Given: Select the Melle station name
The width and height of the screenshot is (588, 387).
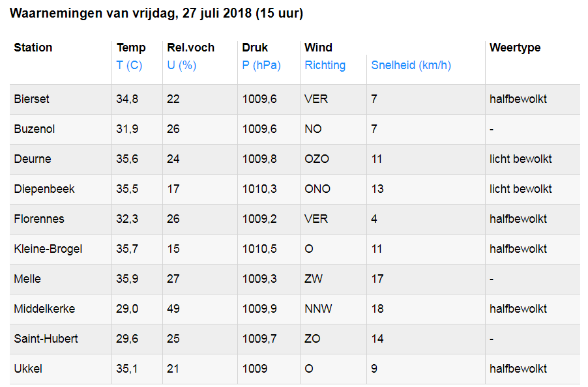Looking at the screenshot, I should (27, 279).
